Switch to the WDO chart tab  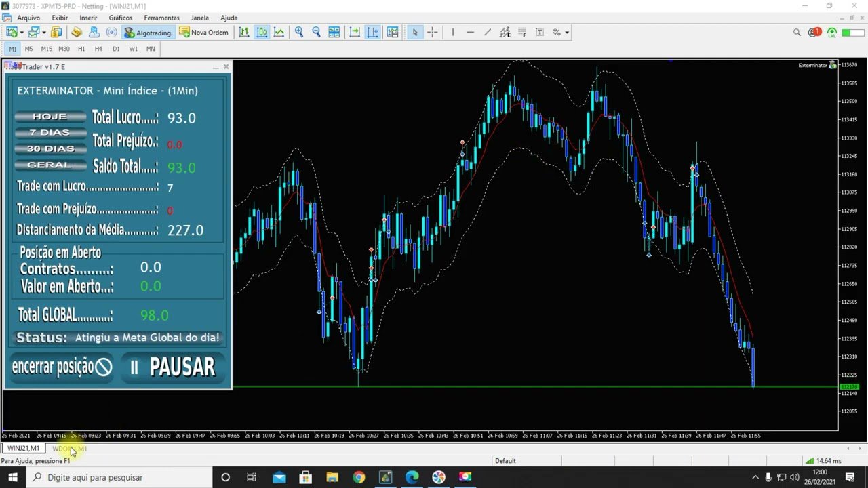69,449
